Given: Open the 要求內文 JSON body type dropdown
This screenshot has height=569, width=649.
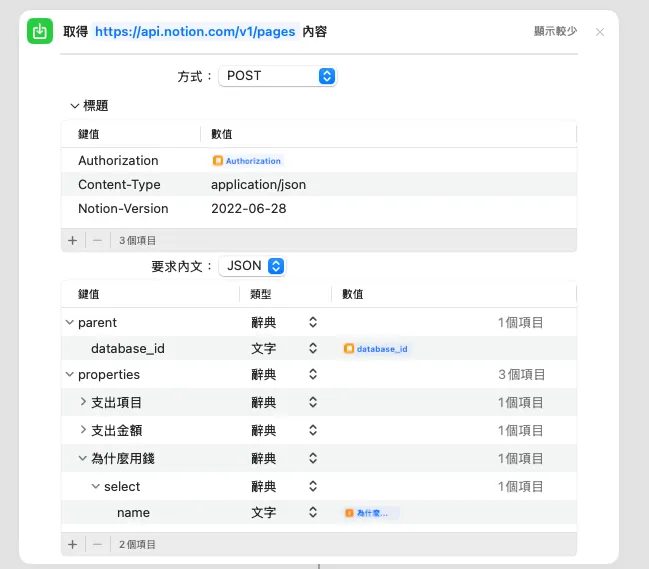Looking at the screenshot, I should (x=252, y=266).
